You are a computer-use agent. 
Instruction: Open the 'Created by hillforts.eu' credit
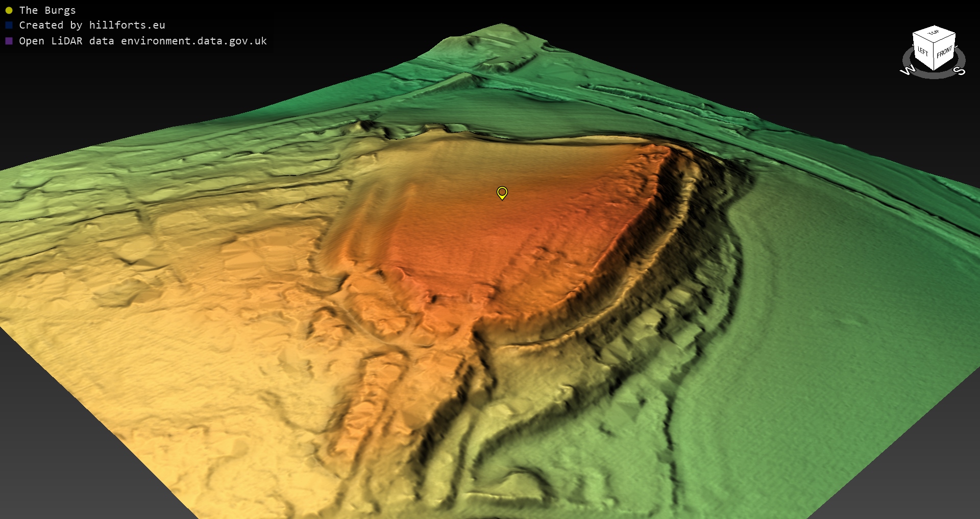92,25
